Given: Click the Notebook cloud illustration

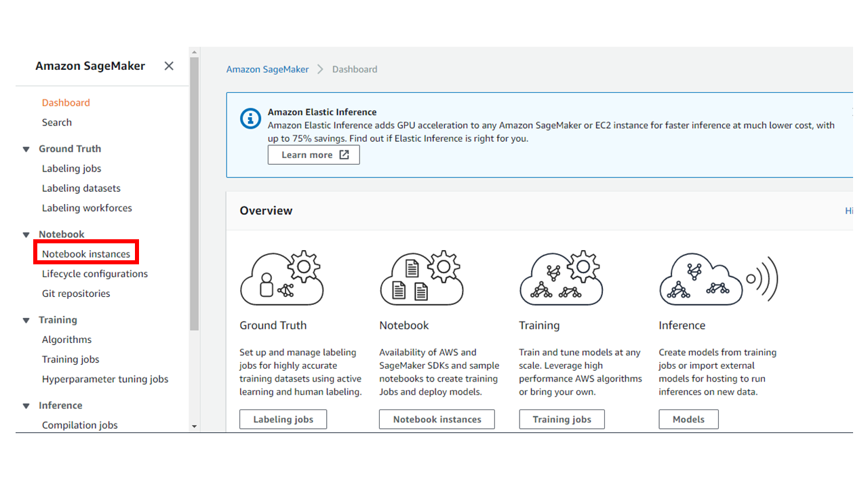Looking at the screenshot, I should [x=421, y=278].
